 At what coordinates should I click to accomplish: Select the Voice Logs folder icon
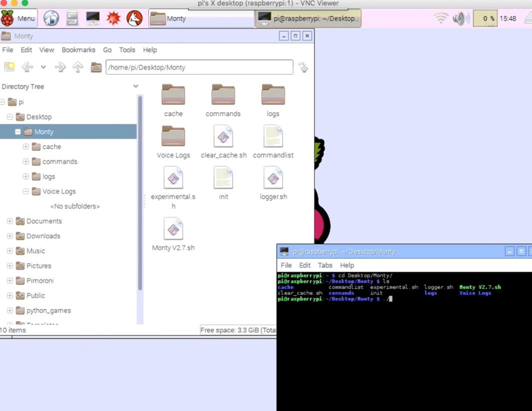[x=173, y=136]
